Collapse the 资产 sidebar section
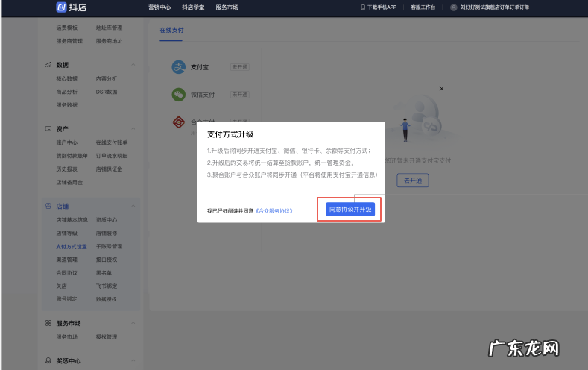The height and width of the screenshot is (370, 588). (133, 129)
